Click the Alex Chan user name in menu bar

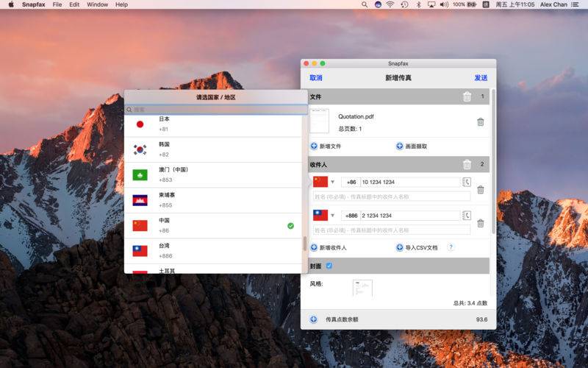[553, 4]
